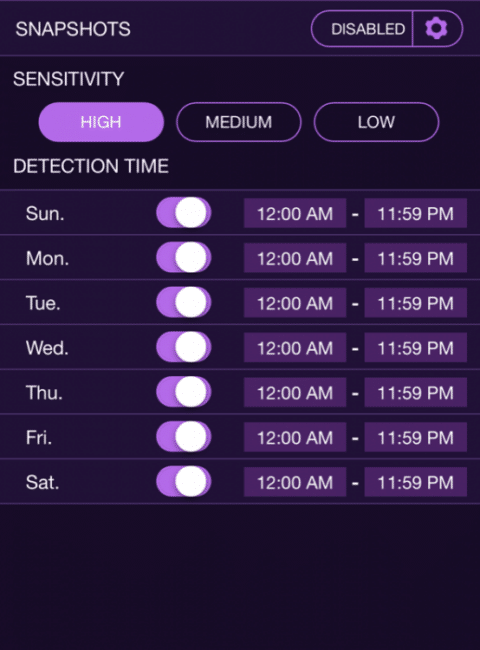Set Thursday end time field
Viewport: 480px width, 650px height.
[416, 392]
